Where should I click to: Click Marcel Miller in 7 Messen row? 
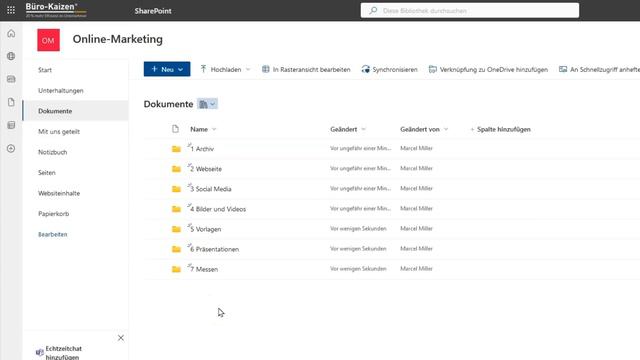pyautogui.click(x=416, y=269)
